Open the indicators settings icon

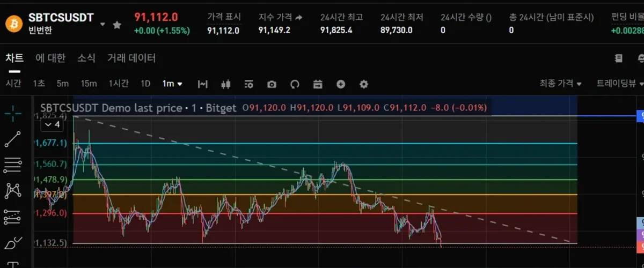click(248, 84)
